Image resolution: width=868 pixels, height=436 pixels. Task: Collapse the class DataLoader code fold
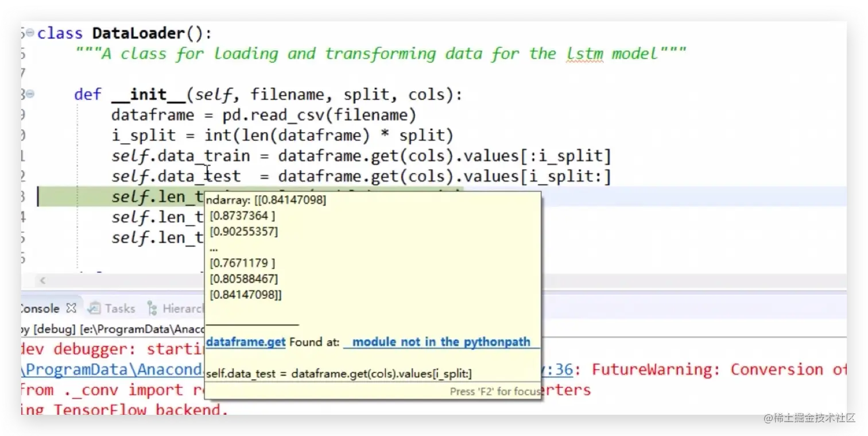(29, 33)
